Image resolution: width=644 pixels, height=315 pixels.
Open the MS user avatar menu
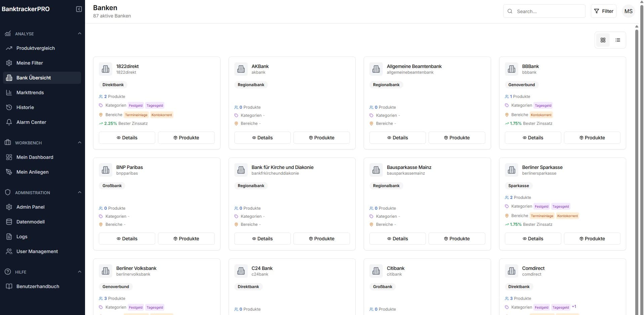[629, 11]
